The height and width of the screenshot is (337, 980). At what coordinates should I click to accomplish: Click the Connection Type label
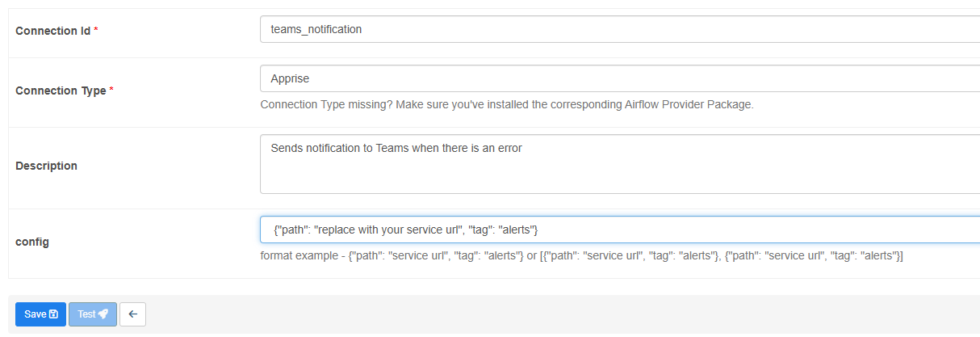(61, 91)
